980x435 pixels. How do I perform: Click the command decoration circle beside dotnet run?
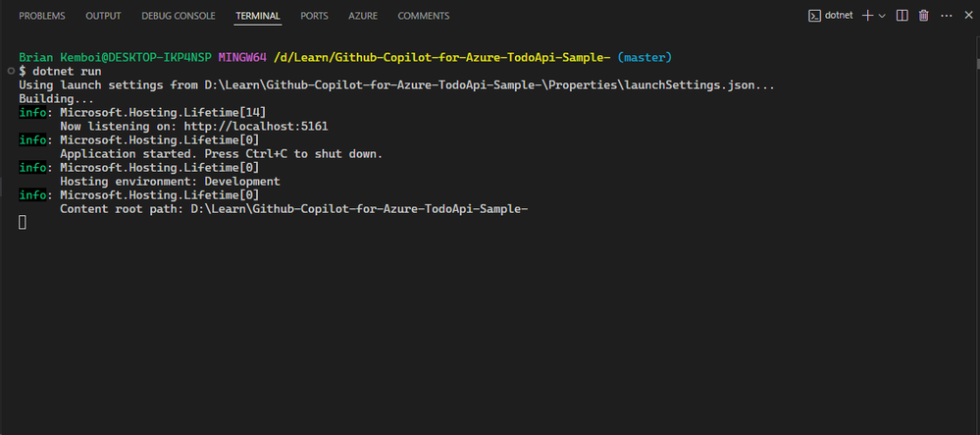[11, 71]
